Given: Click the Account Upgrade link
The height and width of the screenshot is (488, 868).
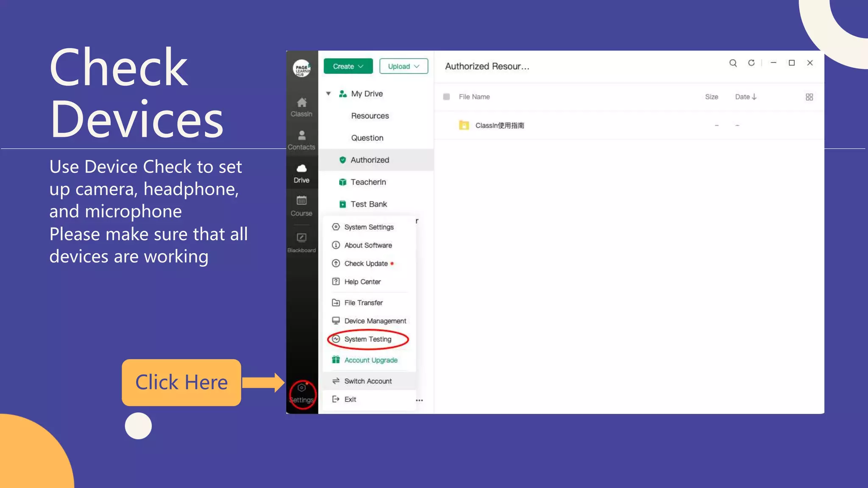Looking at the screenshot, I should [x=370, y=360].
